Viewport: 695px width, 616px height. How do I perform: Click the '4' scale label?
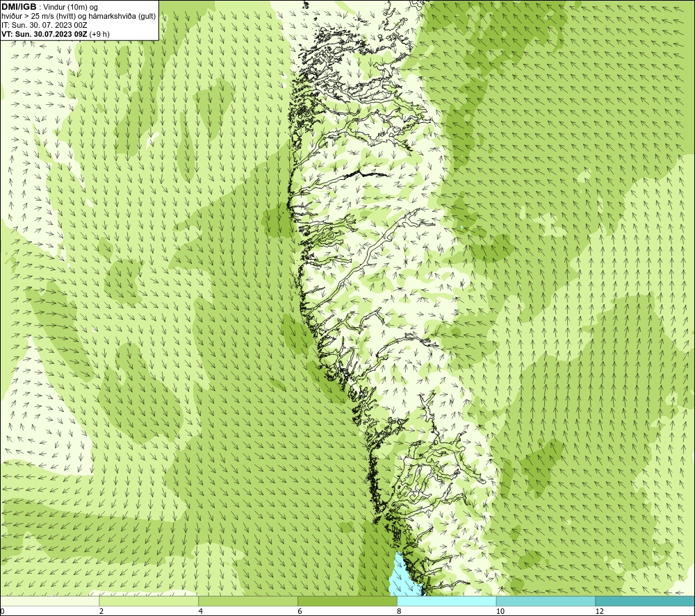tap(201, 611)
